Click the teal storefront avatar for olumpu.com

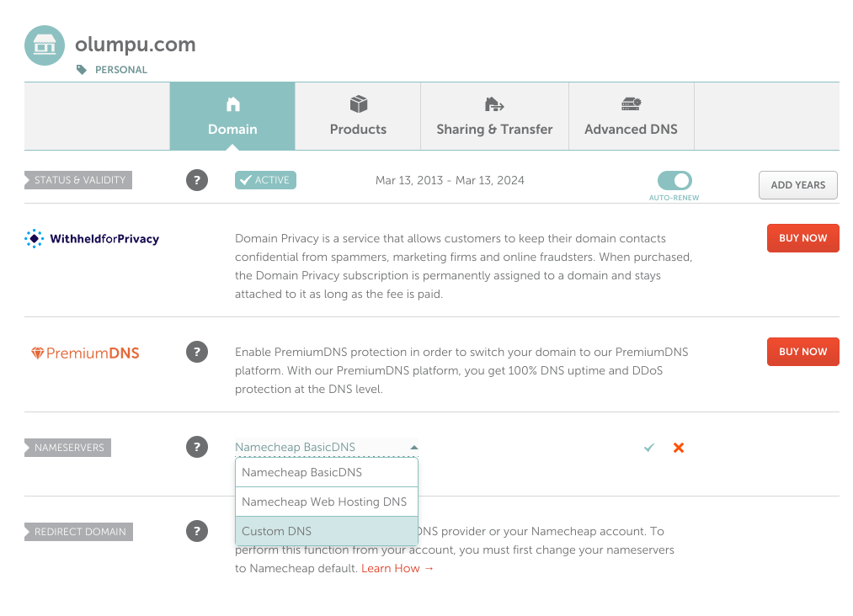44,45
